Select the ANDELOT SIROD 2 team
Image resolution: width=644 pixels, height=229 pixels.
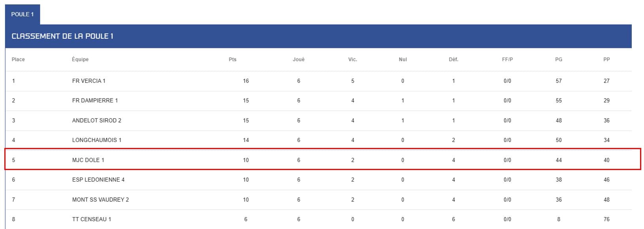coord(96,120)
